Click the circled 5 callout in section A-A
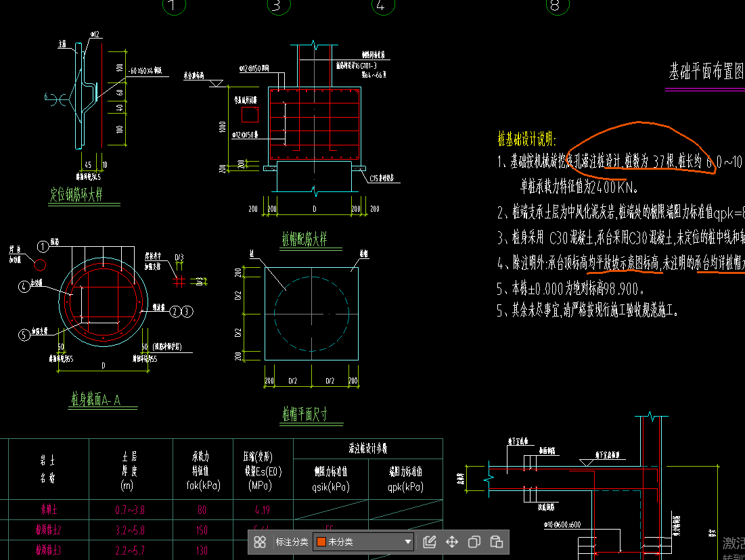745x560 pixels. pos(24,335)
